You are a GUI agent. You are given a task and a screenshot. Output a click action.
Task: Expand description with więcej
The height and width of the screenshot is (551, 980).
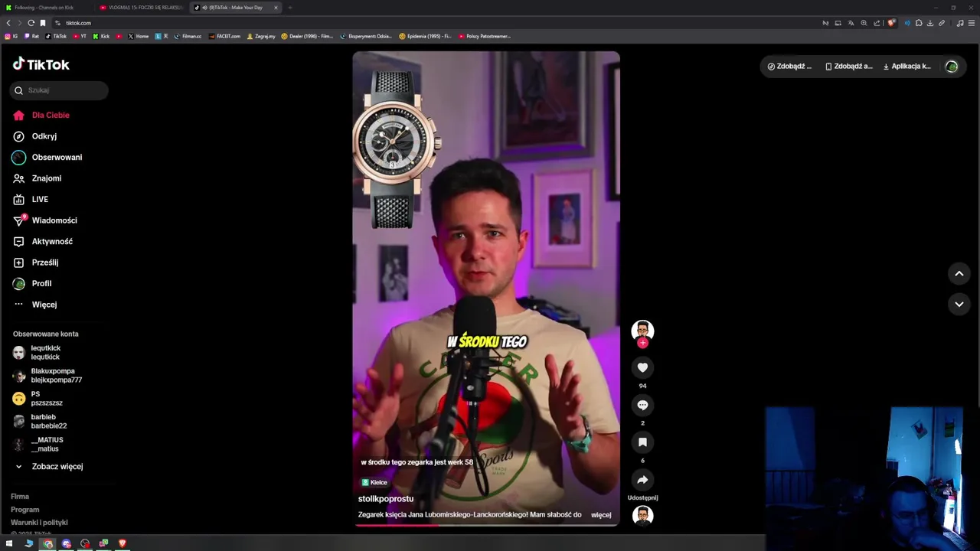[601, 515]
